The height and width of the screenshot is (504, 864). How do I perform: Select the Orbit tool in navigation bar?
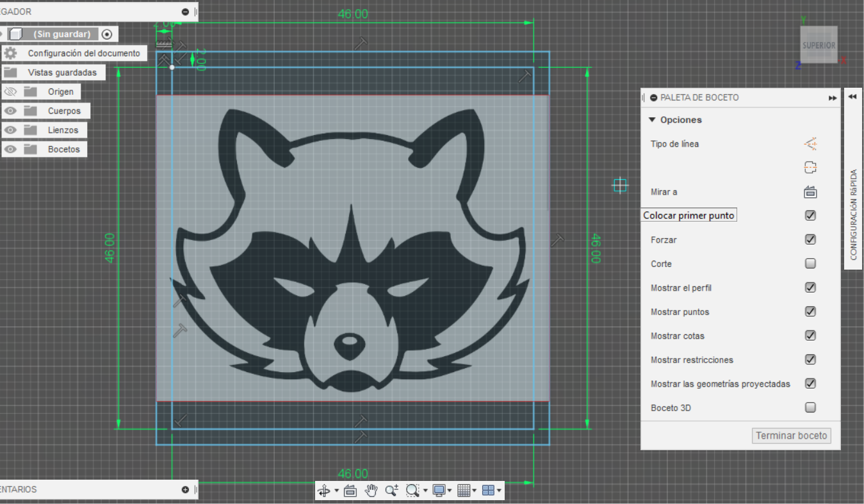pyautogui.click(x=324, y=491)
